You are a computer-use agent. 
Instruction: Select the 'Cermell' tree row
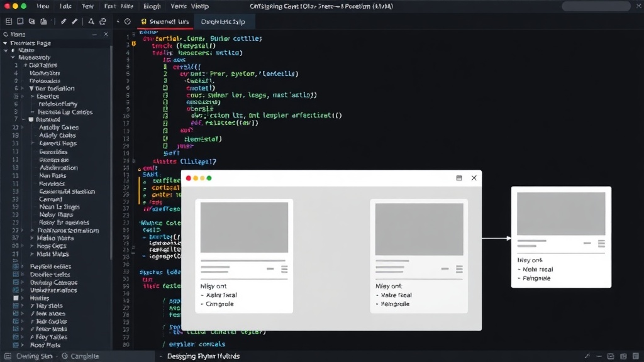point(50,199)
